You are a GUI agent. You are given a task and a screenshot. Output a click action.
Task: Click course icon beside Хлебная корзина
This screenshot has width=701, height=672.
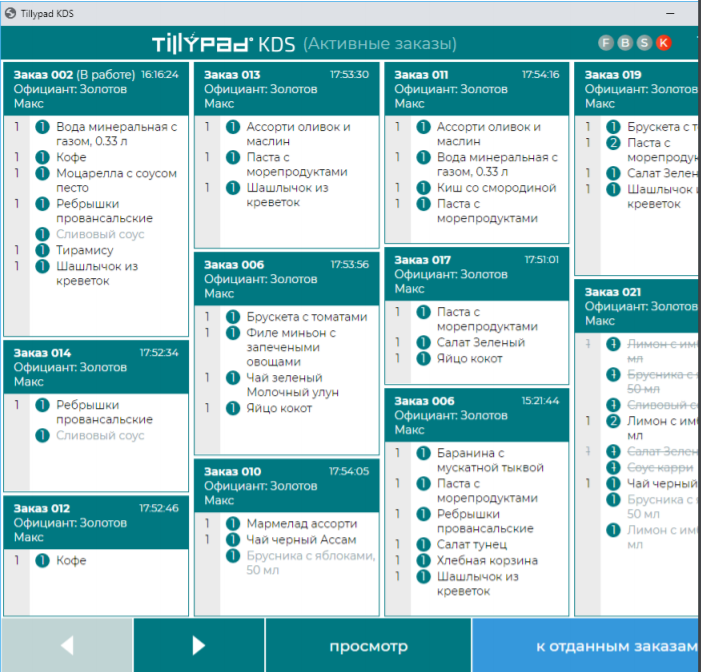click(423, 561)
